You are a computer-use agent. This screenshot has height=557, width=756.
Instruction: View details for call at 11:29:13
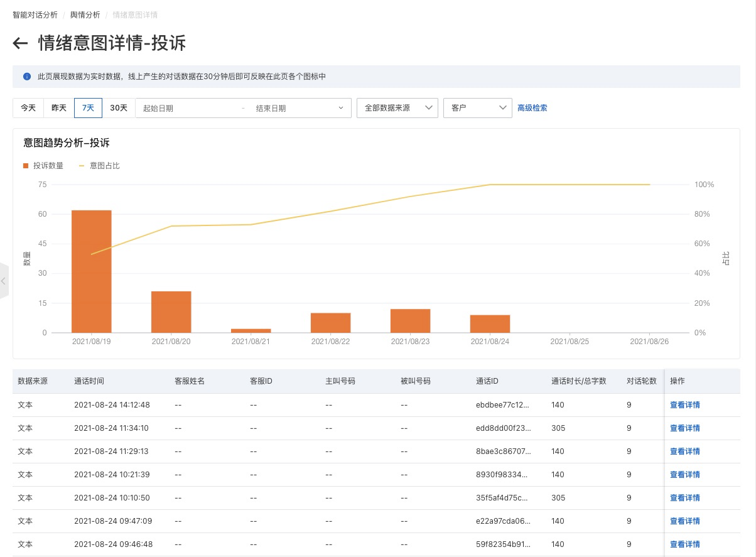pyautogui.click(x=685, y=452)
